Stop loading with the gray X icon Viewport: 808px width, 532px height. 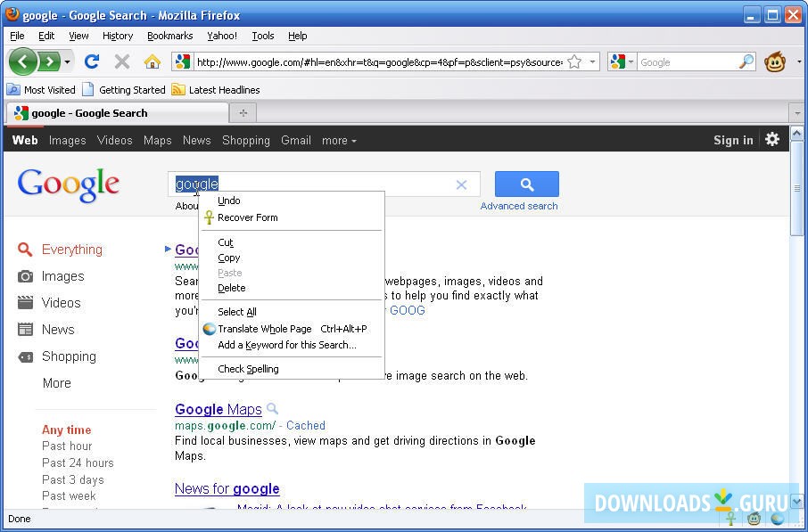coord(122,61)
